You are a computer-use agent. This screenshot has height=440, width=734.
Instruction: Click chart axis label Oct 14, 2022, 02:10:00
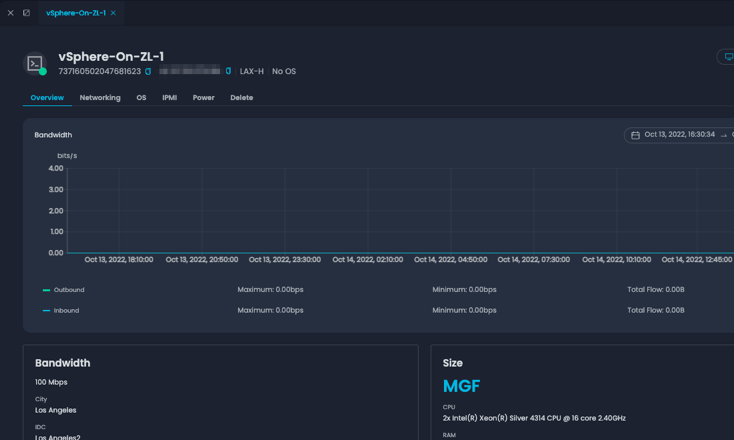(x=367, y=260)
